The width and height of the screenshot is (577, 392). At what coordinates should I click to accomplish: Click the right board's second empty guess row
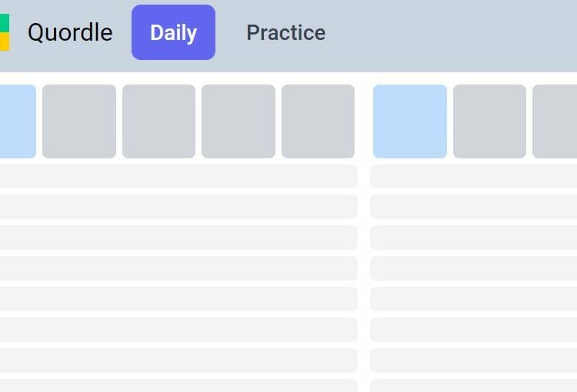tap(474, 207)
